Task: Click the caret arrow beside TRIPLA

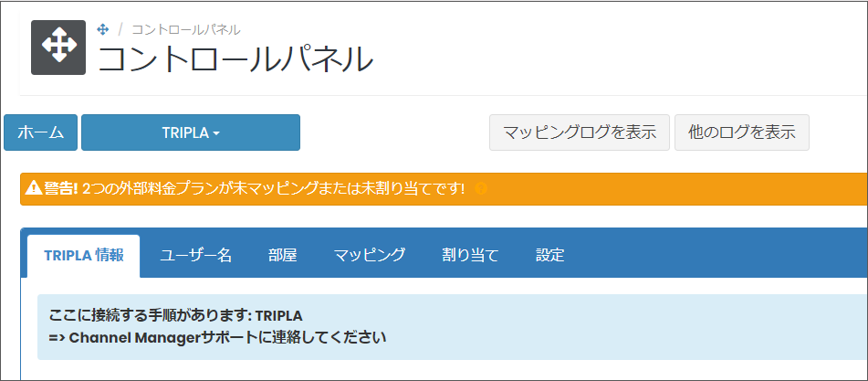Action: pos(216,133)
